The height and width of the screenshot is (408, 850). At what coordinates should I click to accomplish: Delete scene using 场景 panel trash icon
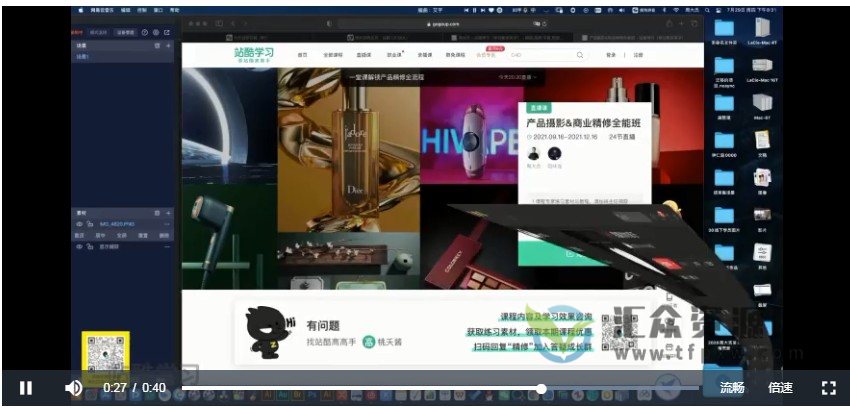point(157,46)
